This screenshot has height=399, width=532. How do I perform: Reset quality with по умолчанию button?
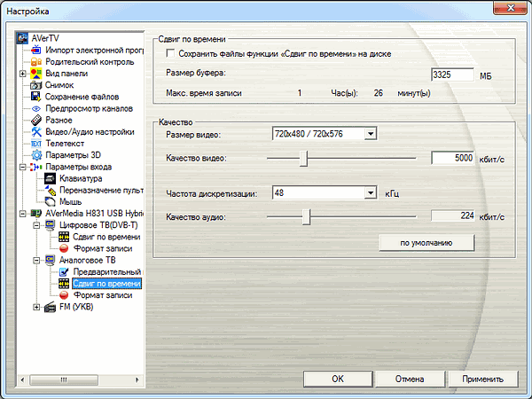coord(426,243)
